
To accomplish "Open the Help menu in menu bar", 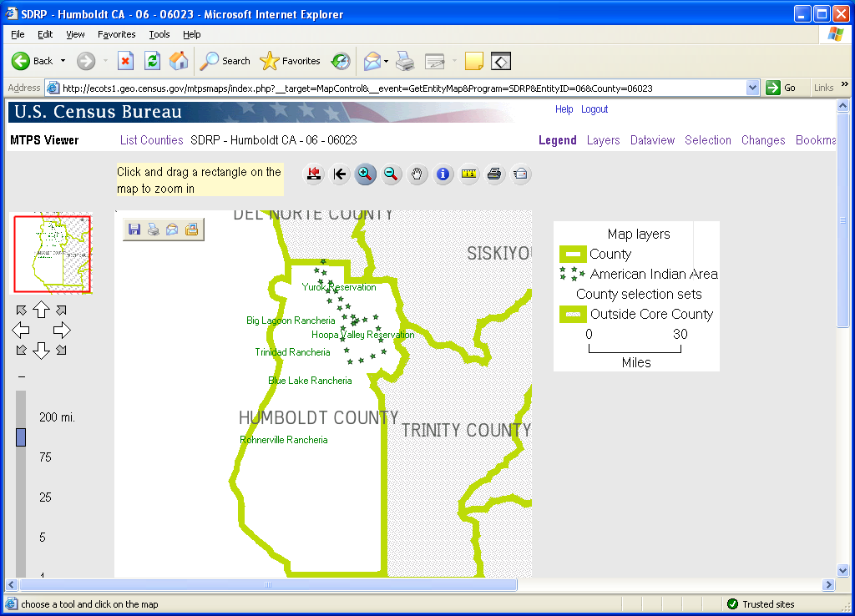I will tap(191, 34).
